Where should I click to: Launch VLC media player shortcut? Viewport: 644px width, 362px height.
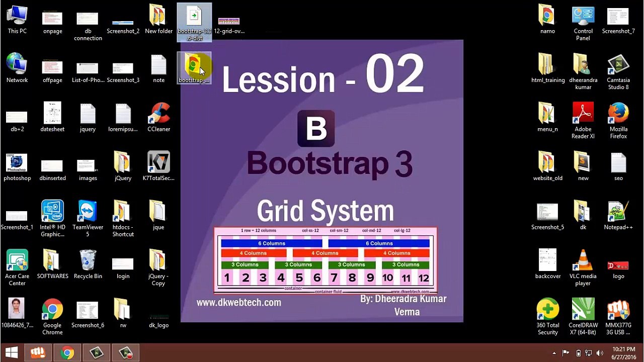click(x=583, y=267)
